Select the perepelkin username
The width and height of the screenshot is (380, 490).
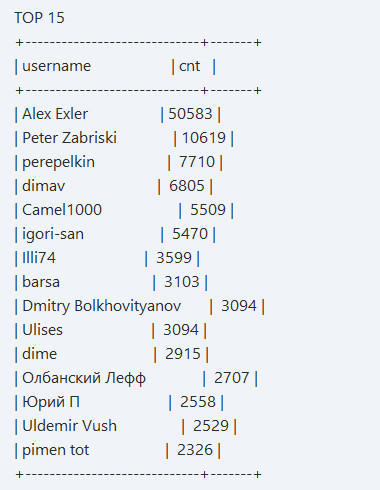(58, 162)
